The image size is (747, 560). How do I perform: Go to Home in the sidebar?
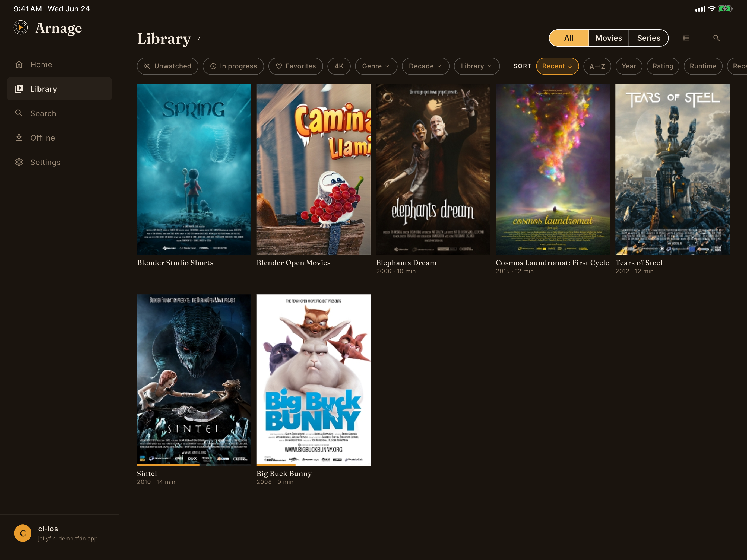[59, 65]
